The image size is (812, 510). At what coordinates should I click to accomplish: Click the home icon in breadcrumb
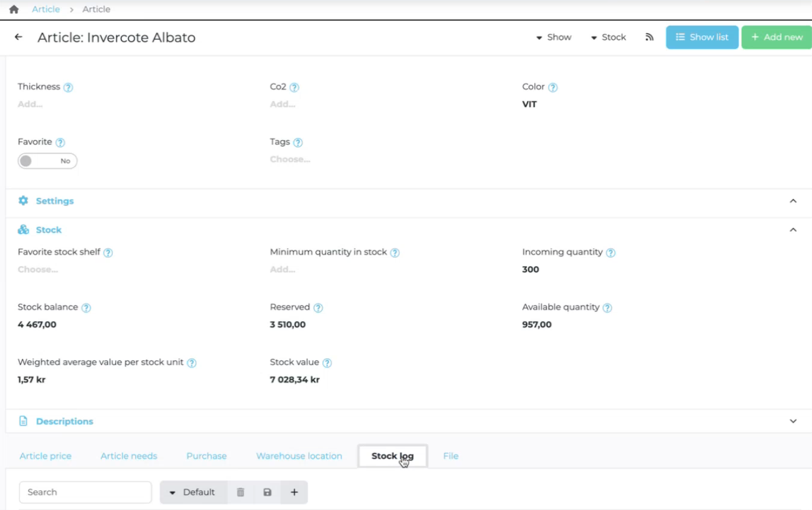pyautogui.click(x=14, y=9)
